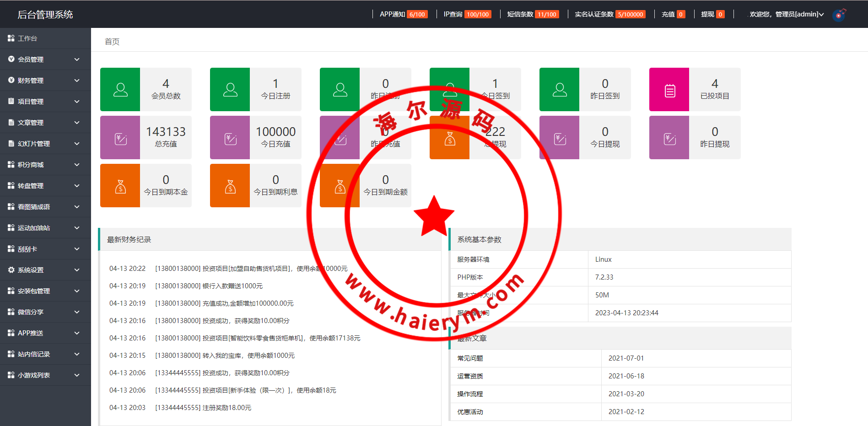Click the 充值 badge in header
868x426 pixels.
(673, 14)
